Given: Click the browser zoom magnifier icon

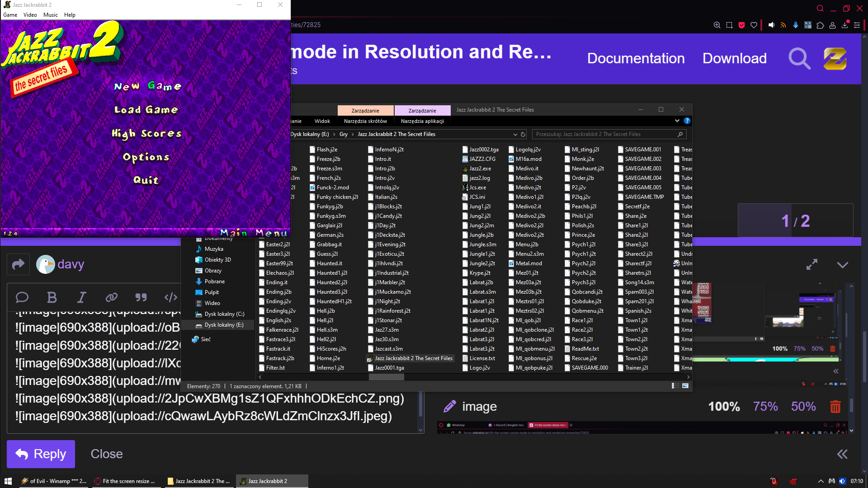Looking at the screenshot, I should [717, 25].
